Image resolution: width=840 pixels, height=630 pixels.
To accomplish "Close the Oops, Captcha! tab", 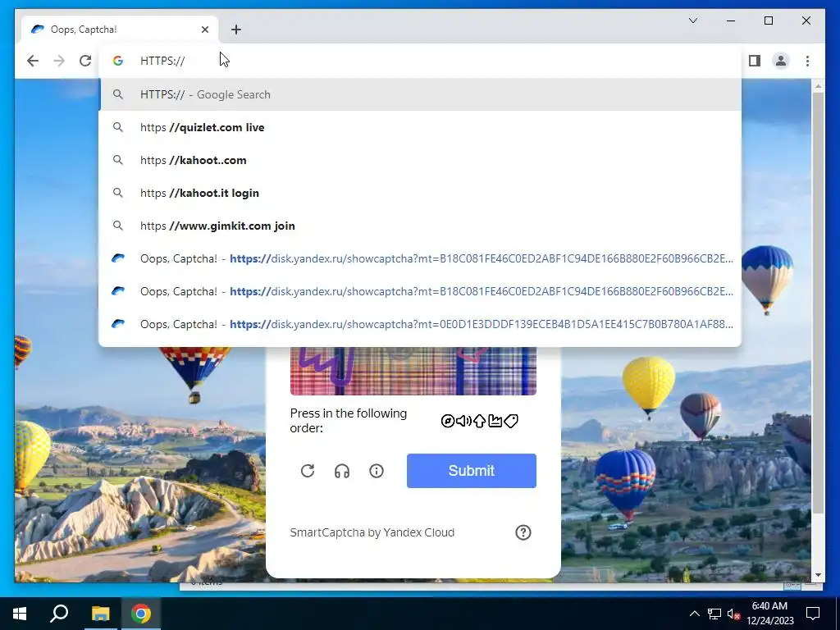I will point(204,30).
